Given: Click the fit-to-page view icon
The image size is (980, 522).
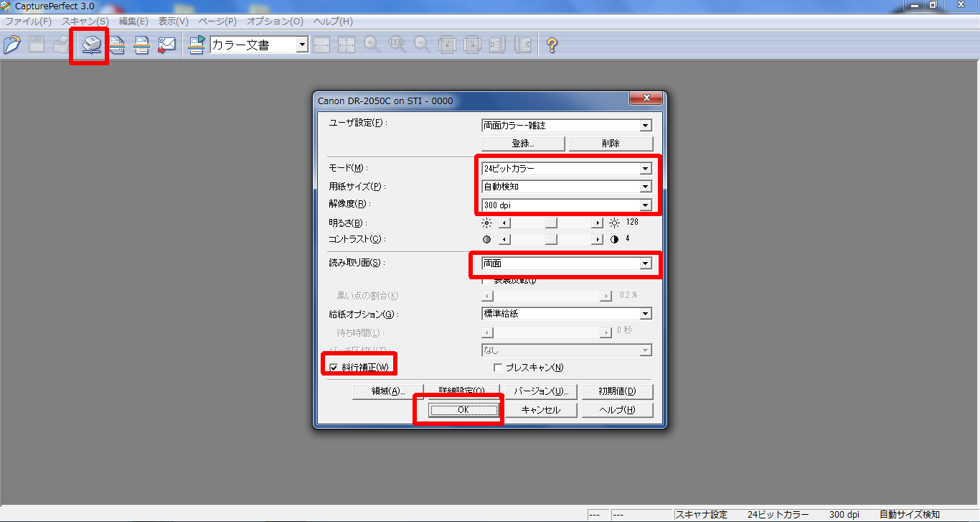Looking at the screenshot, I should 347,45.
